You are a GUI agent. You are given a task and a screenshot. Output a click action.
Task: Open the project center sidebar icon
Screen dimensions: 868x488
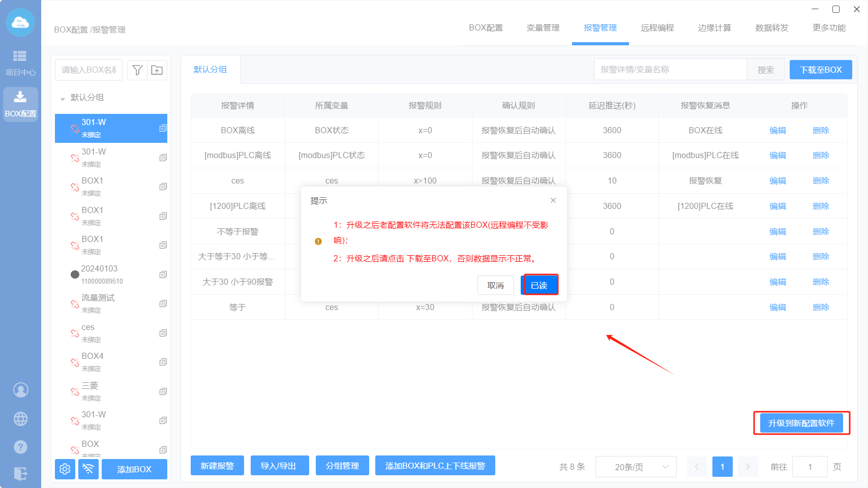[x=20, y=63]
